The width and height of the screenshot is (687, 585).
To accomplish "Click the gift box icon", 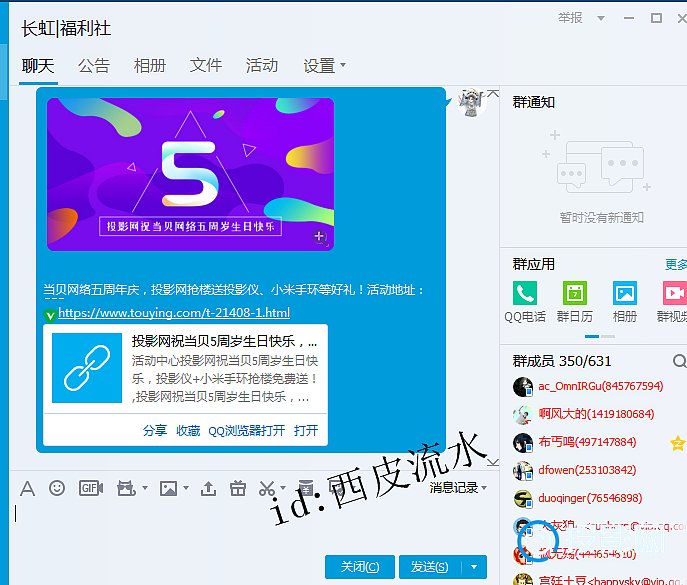I will (237, 488).
